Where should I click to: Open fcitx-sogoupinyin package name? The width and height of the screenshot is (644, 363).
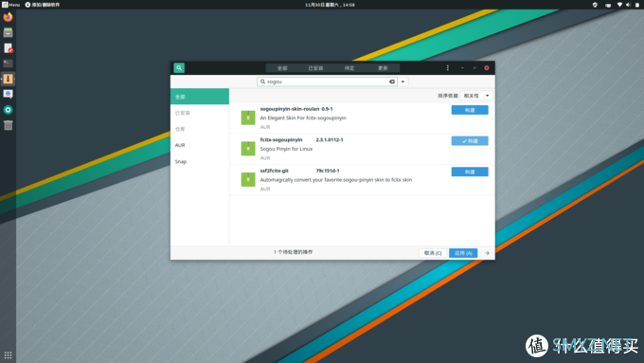tap(281, 139)
